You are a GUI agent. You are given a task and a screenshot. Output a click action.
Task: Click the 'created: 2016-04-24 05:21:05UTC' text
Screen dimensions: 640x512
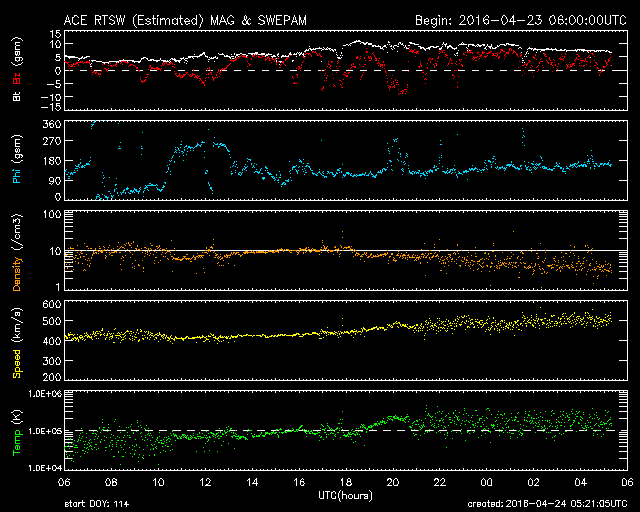pyautogui.click(x=547, y=504)
